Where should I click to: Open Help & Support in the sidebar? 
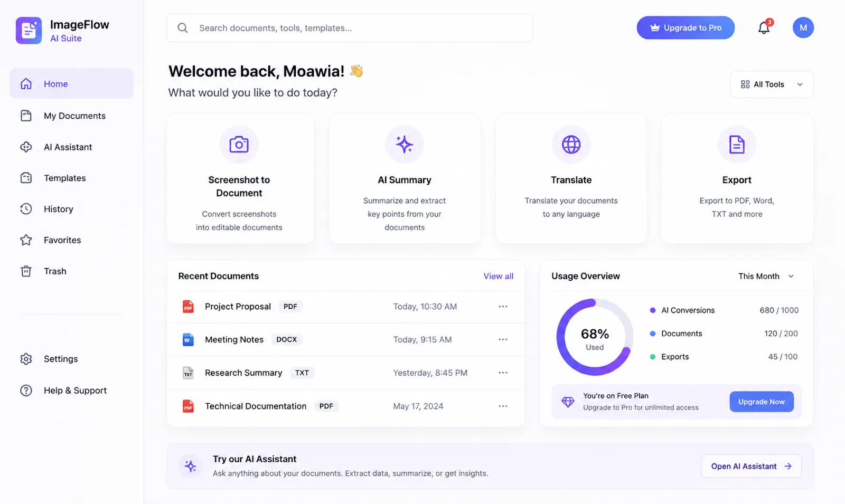[71, 391]
